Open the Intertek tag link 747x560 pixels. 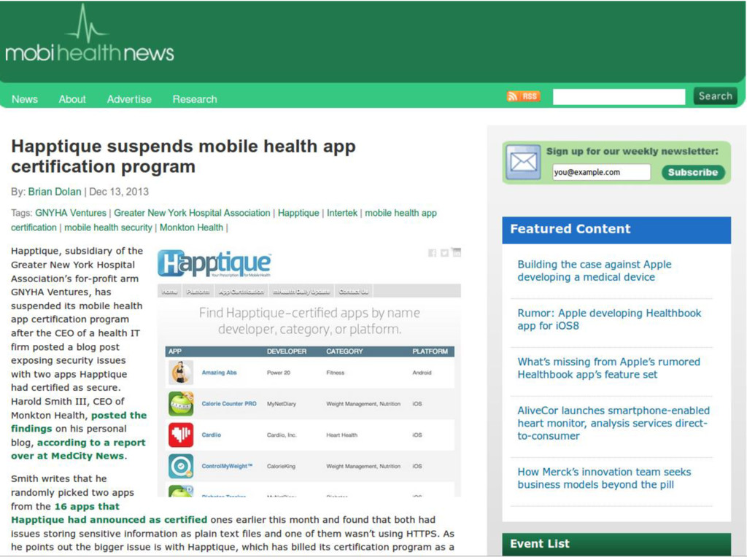tap(342, 213)
